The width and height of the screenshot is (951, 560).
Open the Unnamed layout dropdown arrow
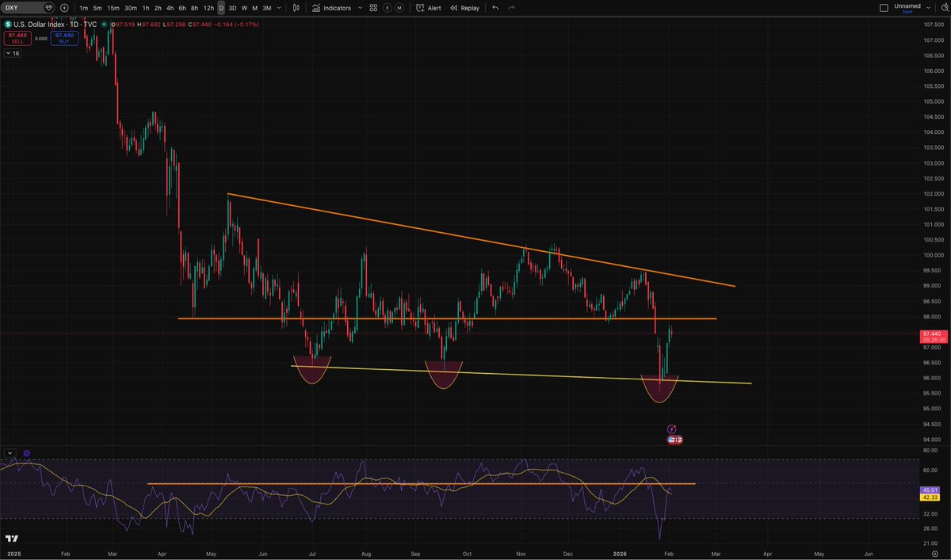coord(926,7)
